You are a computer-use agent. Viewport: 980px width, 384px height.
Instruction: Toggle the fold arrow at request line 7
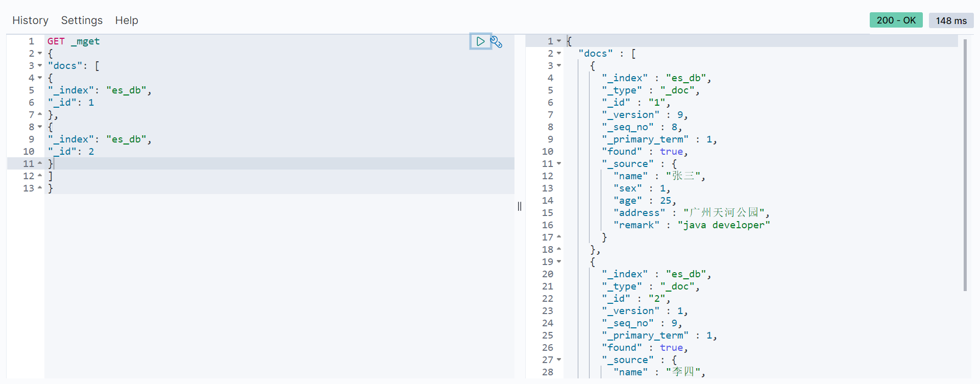click(x=40, y=115)
